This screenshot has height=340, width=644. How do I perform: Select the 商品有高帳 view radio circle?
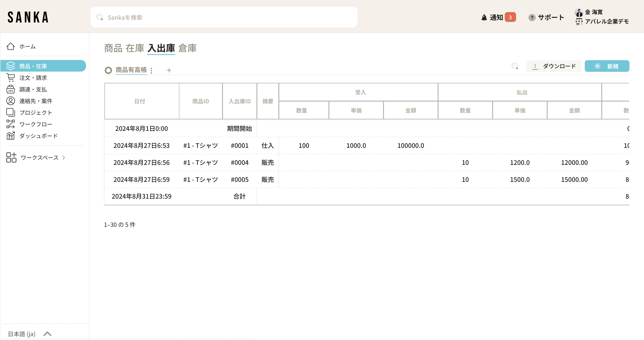coord(108,70)
